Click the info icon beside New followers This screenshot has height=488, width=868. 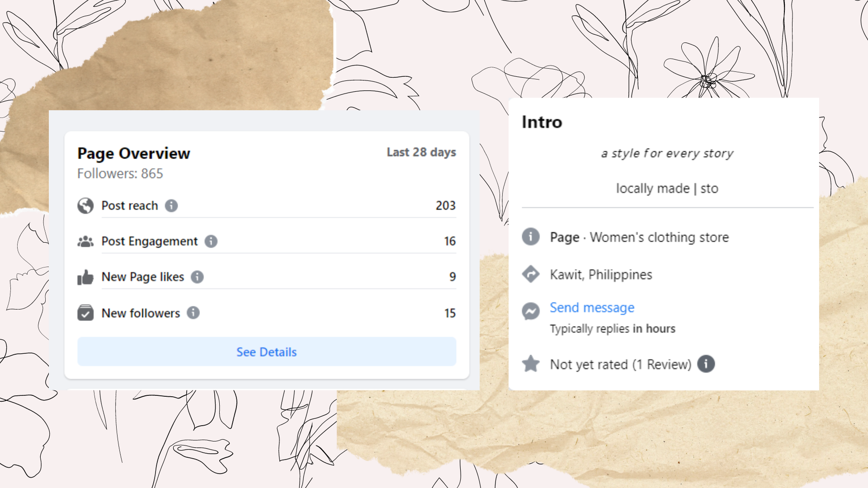pos(193,313)
